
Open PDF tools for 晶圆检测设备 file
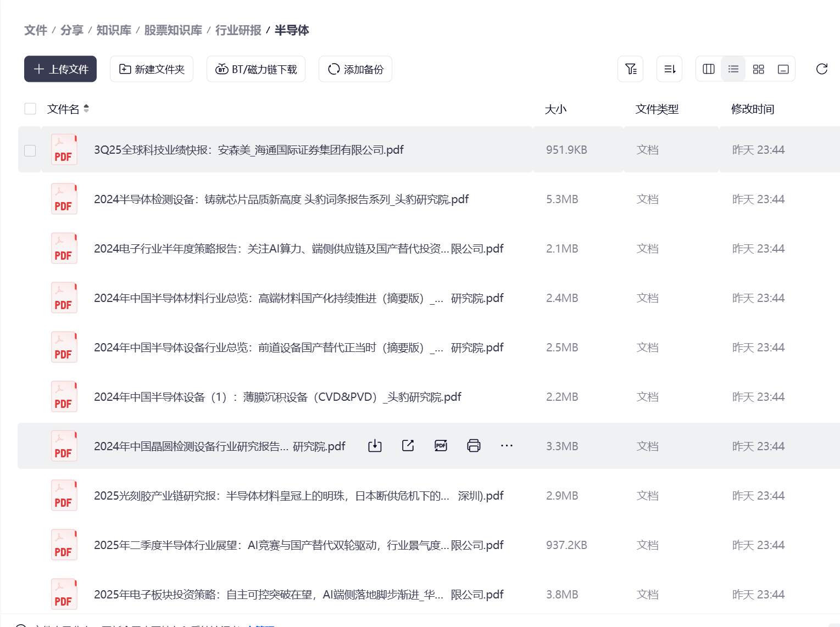[x=441, y=446]
